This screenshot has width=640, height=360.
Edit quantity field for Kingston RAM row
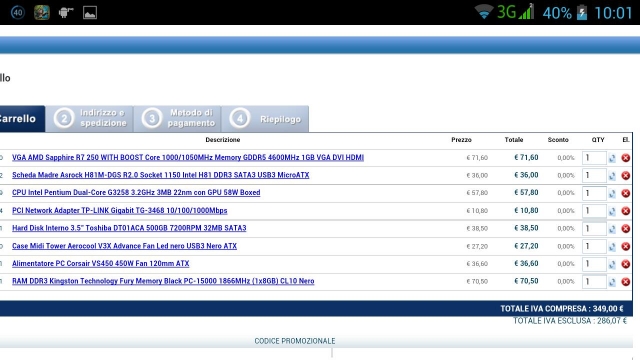click(594, 282)
